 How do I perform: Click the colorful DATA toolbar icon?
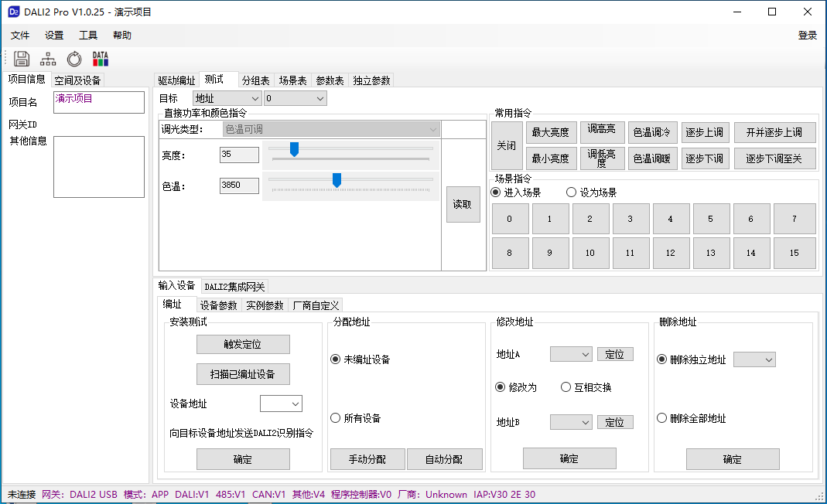pyautogui.click(x=99, y=58)
